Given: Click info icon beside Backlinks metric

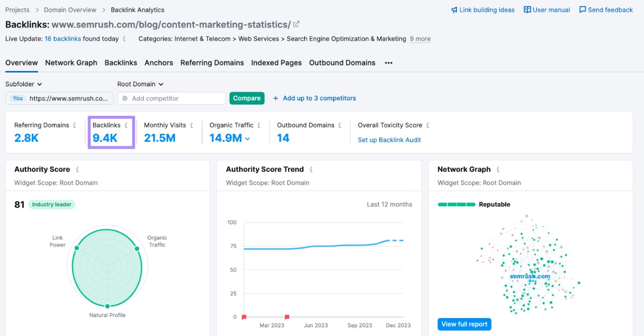Looking at the screenshot, I should (126, 125).
